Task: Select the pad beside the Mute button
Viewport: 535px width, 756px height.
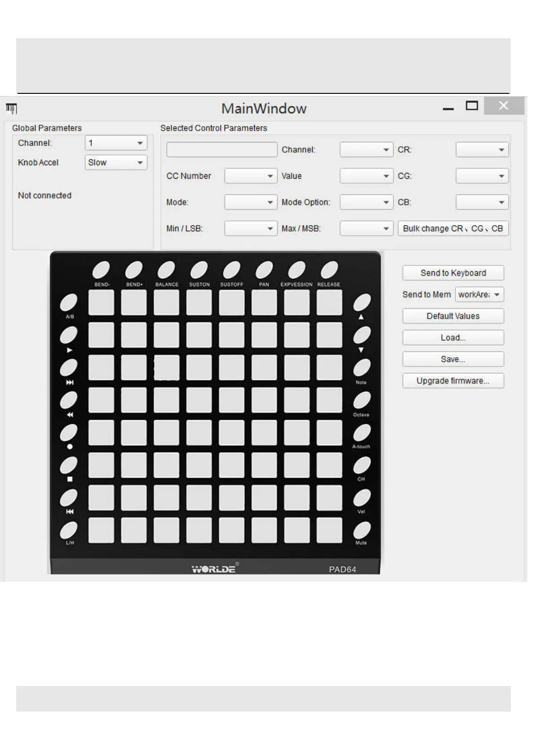Action: [329, 530]
